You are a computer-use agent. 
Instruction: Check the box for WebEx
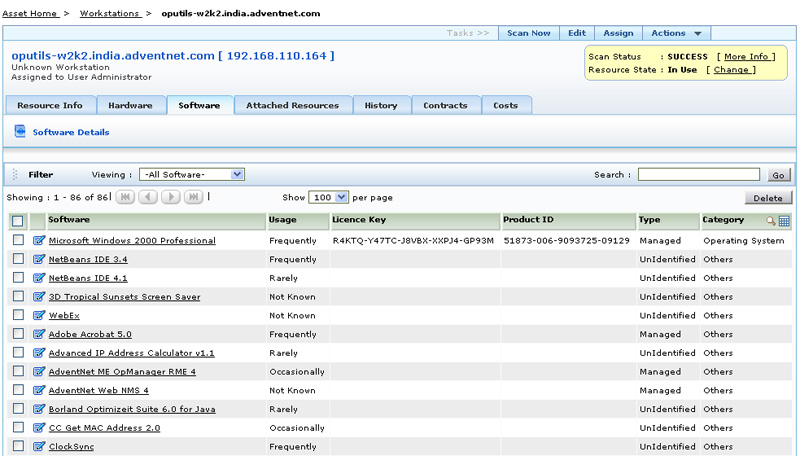click(18, 315)
